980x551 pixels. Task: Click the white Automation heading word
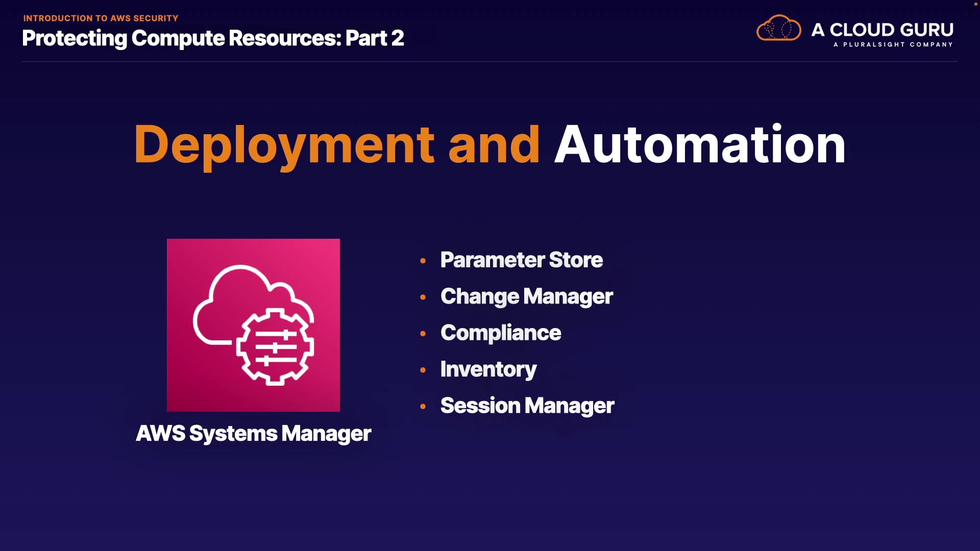(700, 145)
